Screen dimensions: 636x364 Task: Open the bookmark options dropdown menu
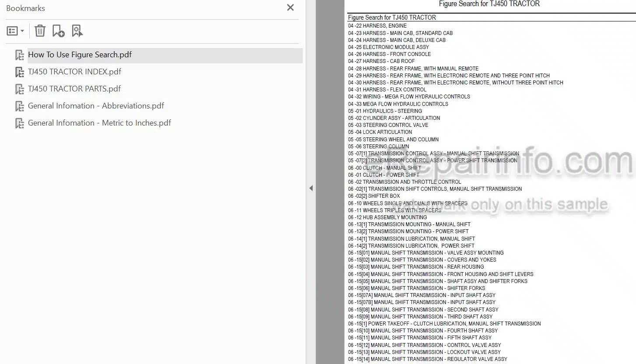click(15, 31)
